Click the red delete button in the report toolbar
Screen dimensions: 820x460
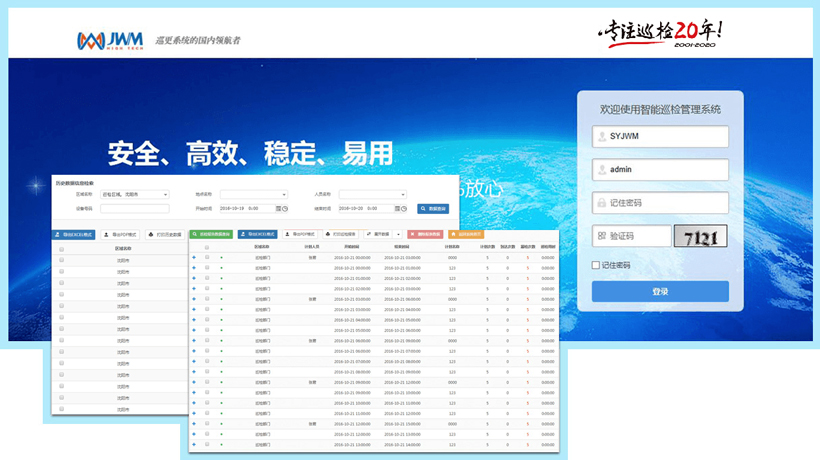[x=424, y=234]
